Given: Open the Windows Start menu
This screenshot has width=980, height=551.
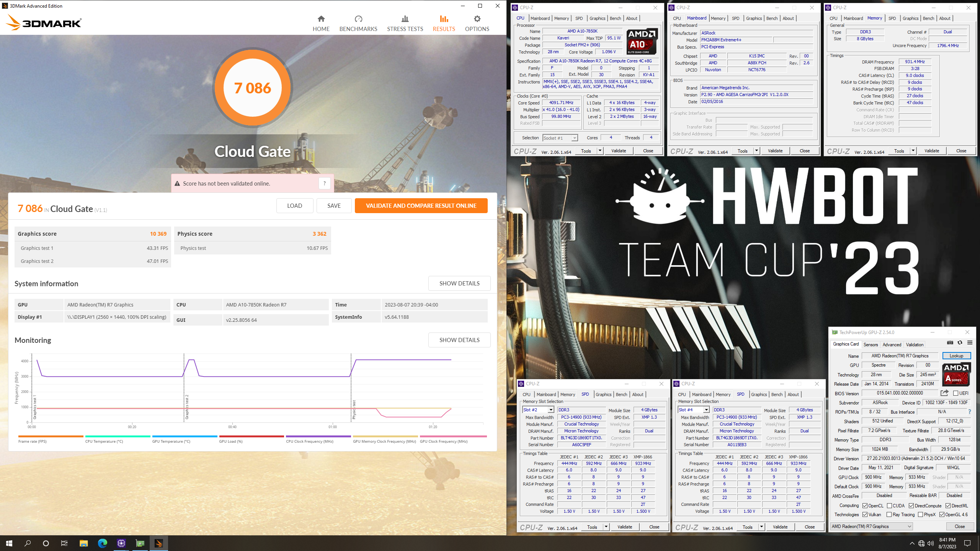Looking at the screenshot, I should [9, 543].
